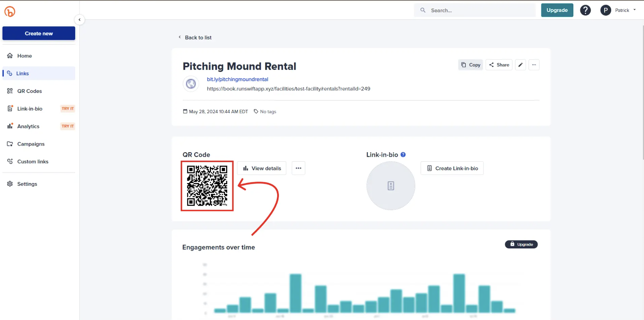Viewport: 644px width, 320px height.
Task: Click the Upgrade button in header
Action: 557,10
